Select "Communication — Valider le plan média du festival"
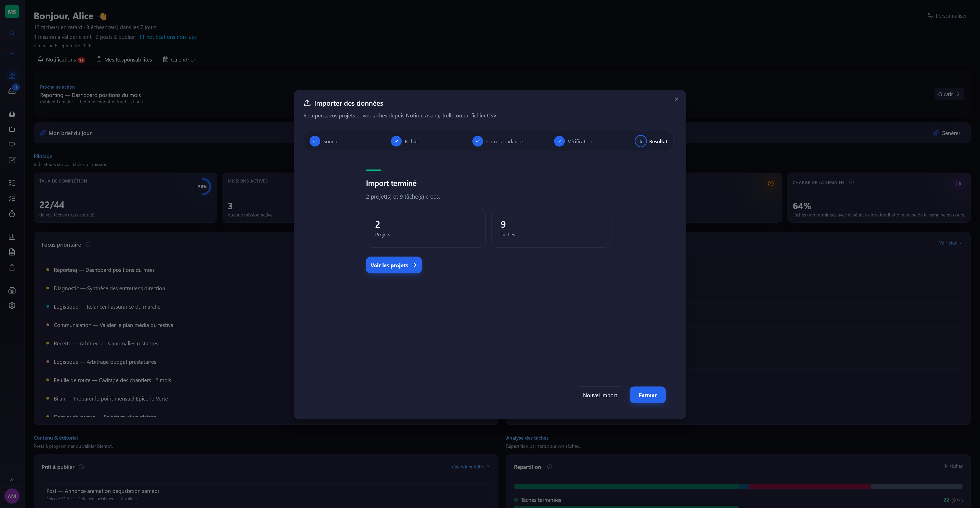This screenshot has height=508, width=980. 114,325
